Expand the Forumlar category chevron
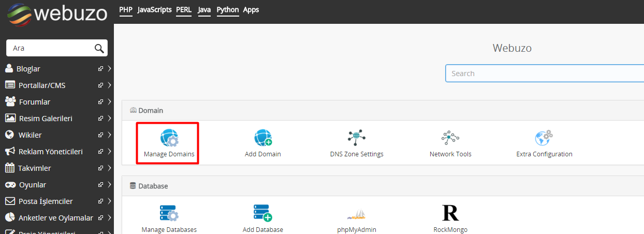This screenshot has height=234, width=644. click(x=110, y=102)
